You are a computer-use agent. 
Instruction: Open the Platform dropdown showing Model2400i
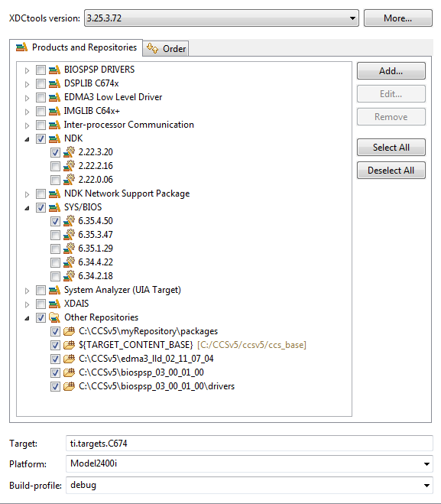pos(426,464)
